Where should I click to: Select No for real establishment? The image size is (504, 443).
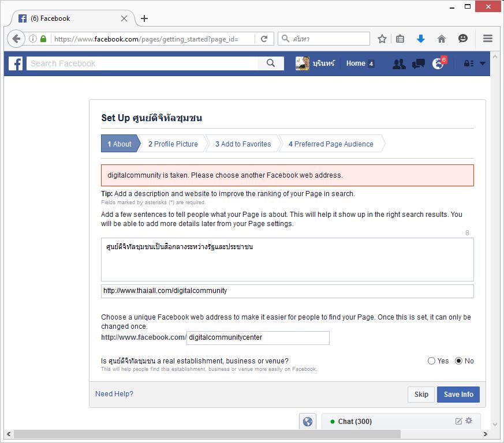[459, 361]
